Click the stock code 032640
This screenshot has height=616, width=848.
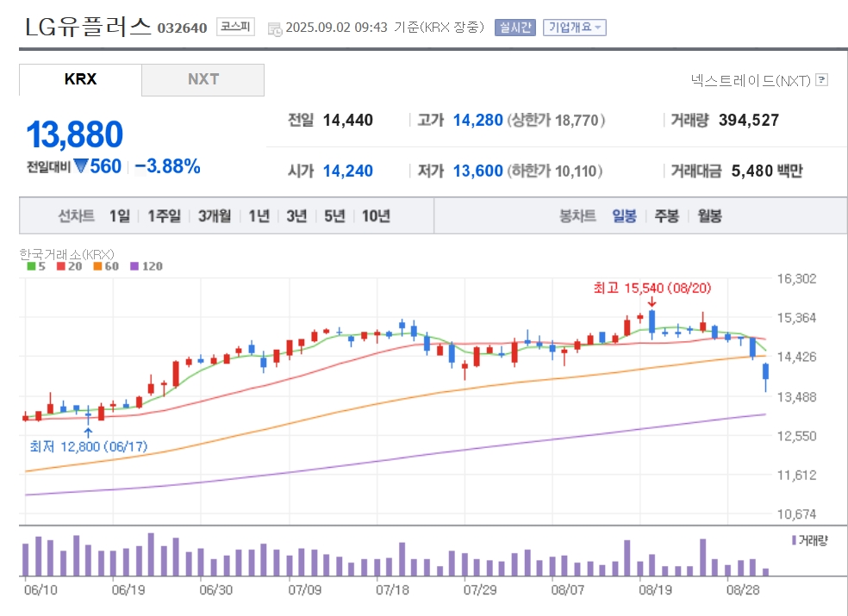[x=182, y=28]
